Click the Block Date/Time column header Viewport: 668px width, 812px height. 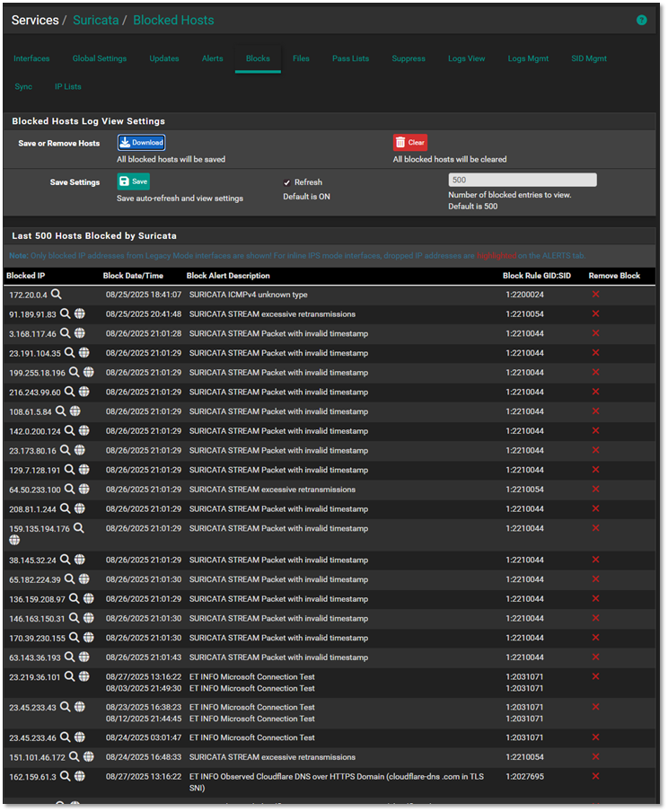click(x=133, y=276)
